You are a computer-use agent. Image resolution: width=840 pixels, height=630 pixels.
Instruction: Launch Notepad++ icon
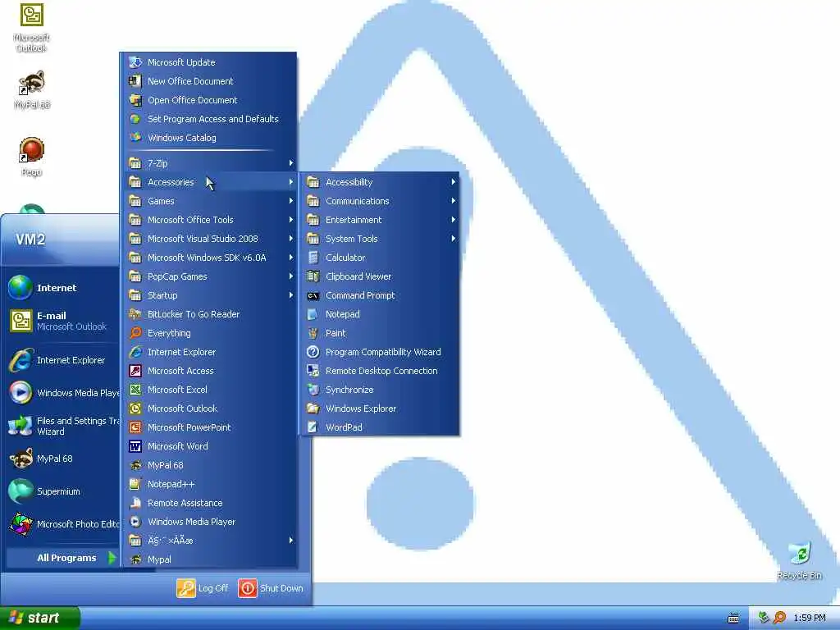pyautogui.click(x=135, y=484)
